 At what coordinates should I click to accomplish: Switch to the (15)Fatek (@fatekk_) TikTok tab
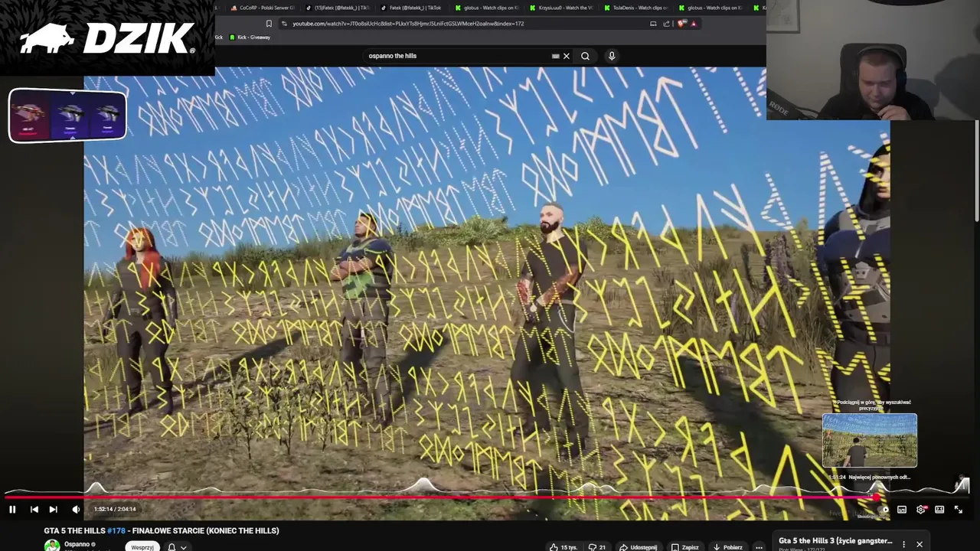click(x=337, y=8)
